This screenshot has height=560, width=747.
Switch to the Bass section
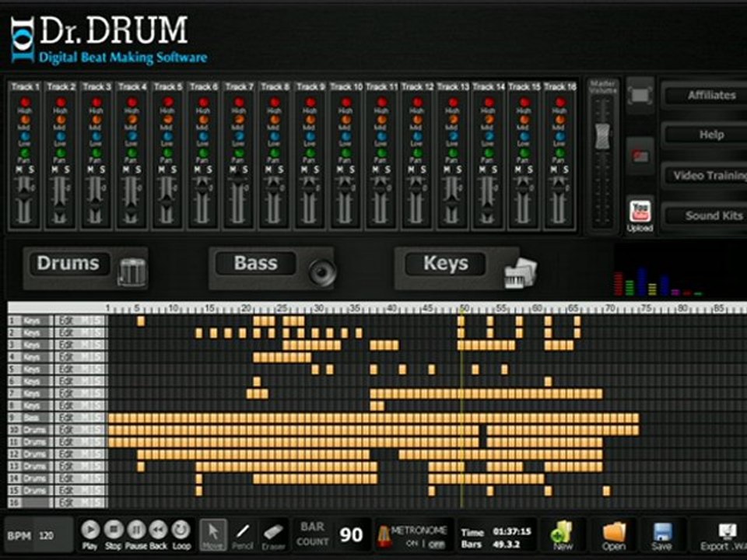(256, 264)
